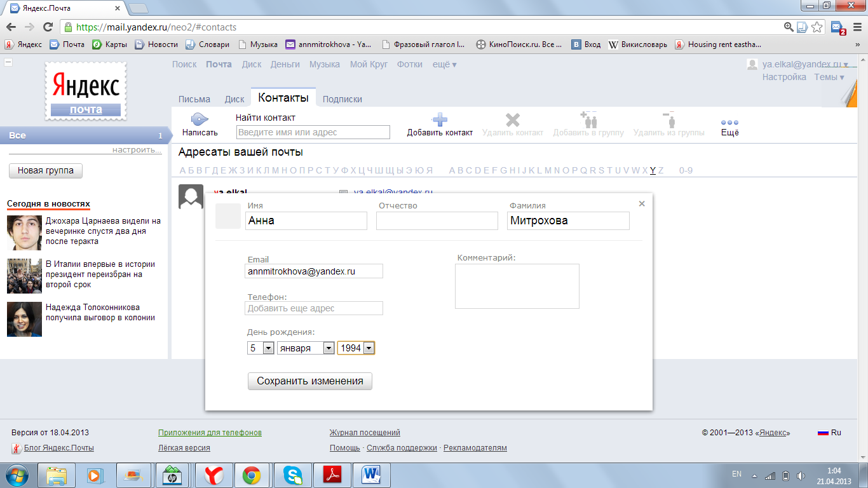Open the КиноПоиск.ru bookmark
Screen dimensions: 868x488
tap(519, 44)
